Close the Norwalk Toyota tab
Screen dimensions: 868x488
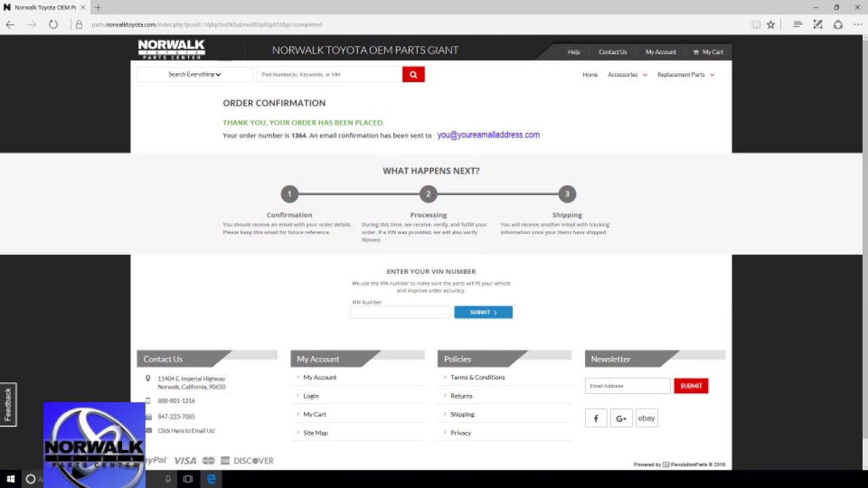[83, 7]
